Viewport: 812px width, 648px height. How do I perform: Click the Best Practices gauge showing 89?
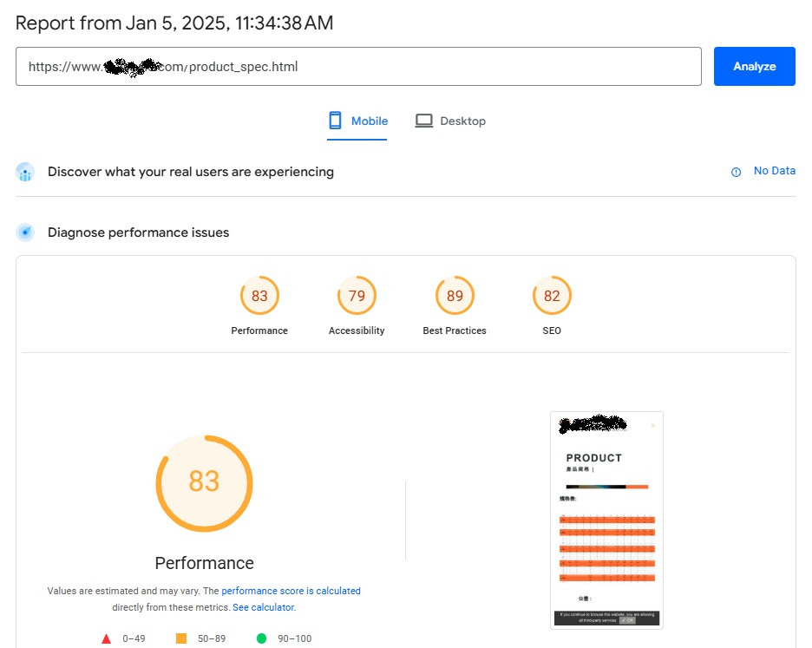coord(455,296)
